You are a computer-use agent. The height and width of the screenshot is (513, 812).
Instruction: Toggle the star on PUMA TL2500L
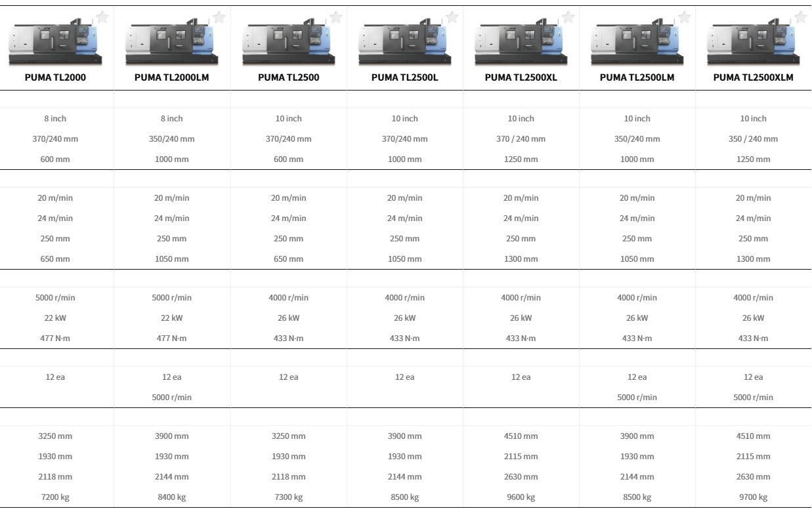(x=452, y=17)
